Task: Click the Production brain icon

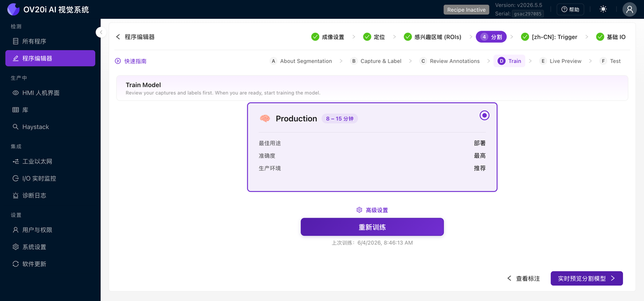Action: (x=265, y=119)
